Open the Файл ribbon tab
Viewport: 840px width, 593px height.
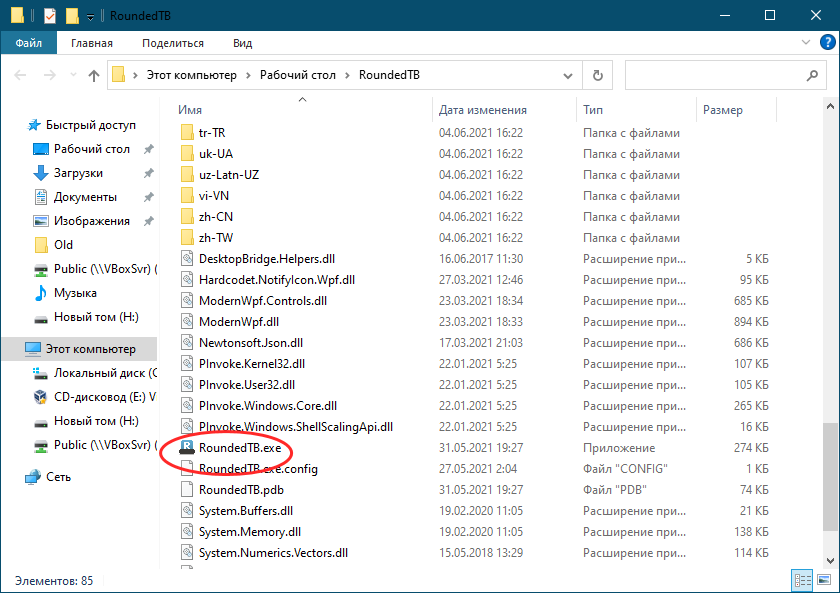28,43
